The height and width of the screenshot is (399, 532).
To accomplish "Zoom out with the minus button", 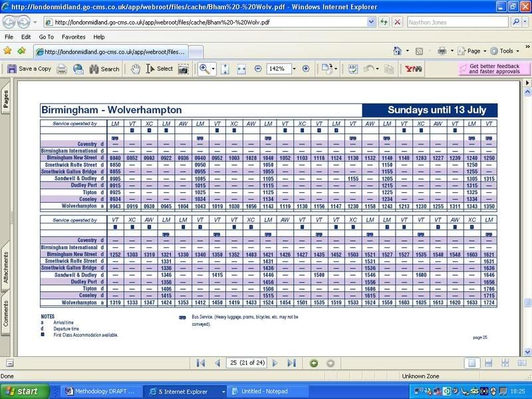I will (258, 69).
